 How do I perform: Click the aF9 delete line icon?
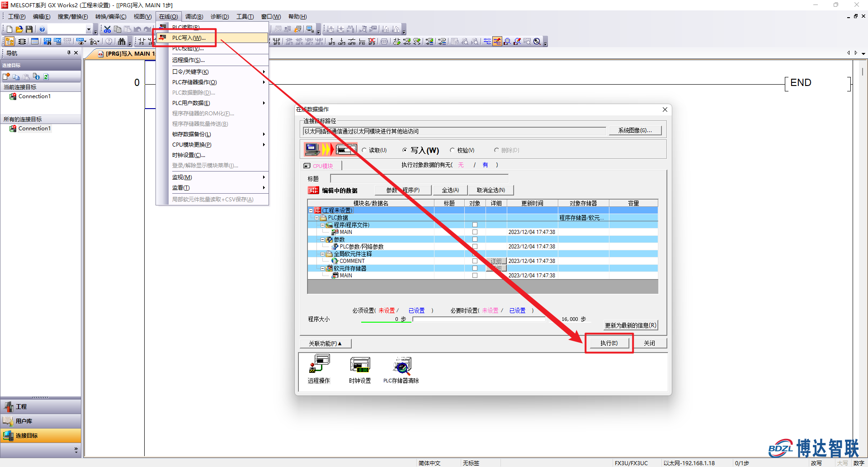click(372, 42)
